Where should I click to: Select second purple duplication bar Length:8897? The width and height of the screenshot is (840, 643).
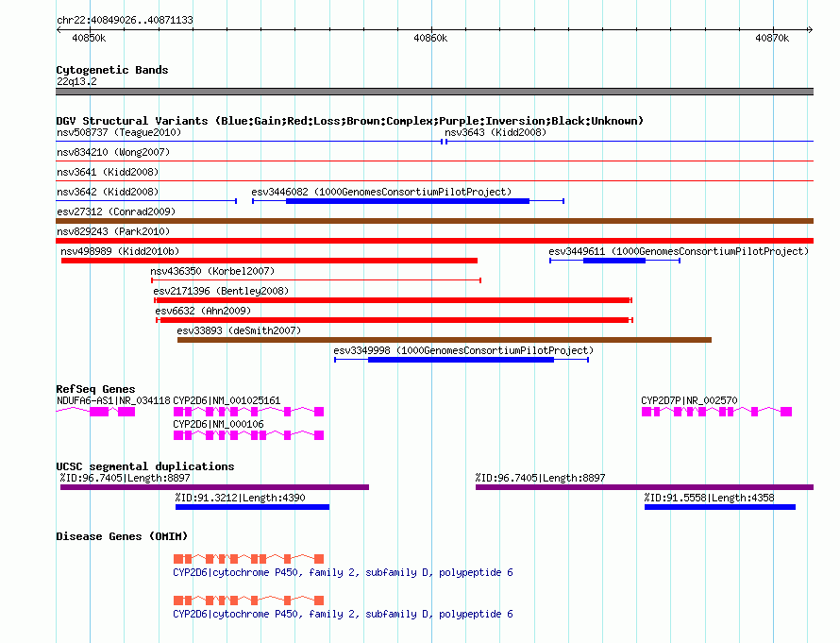click(645, 487)
